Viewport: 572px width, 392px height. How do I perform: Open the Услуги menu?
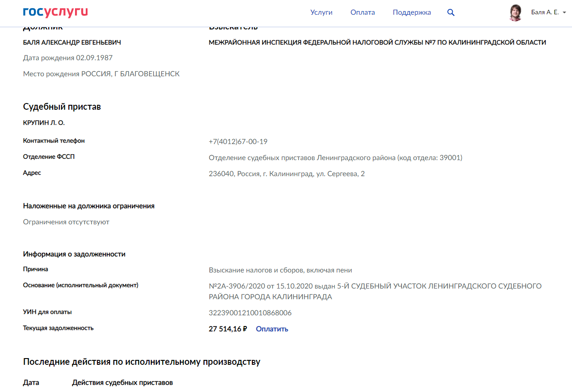(321, 12)
